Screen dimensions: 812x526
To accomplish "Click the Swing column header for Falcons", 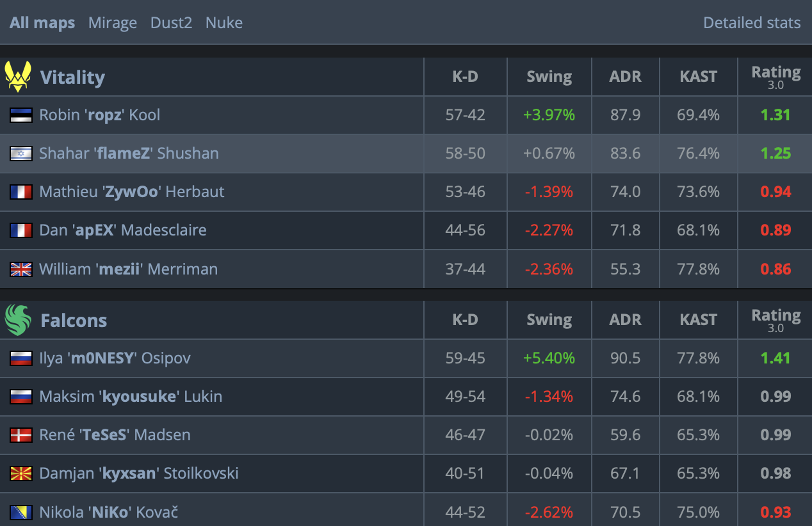I will (549, 320).
